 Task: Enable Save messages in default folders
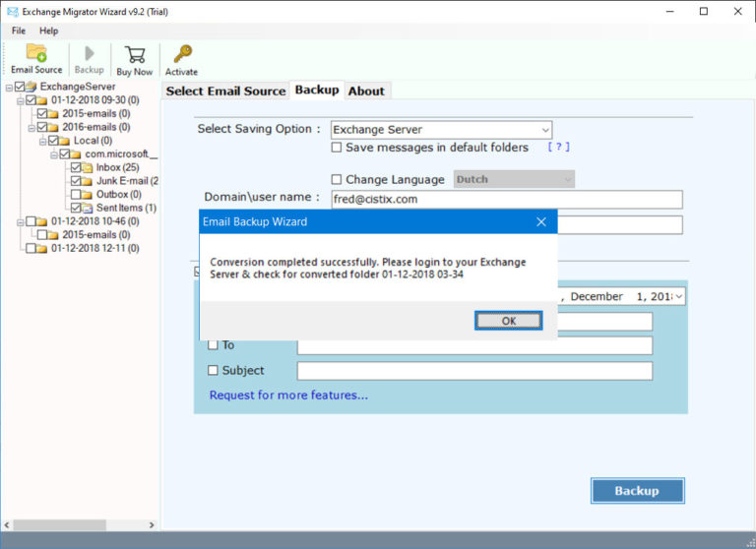(337, 148)
